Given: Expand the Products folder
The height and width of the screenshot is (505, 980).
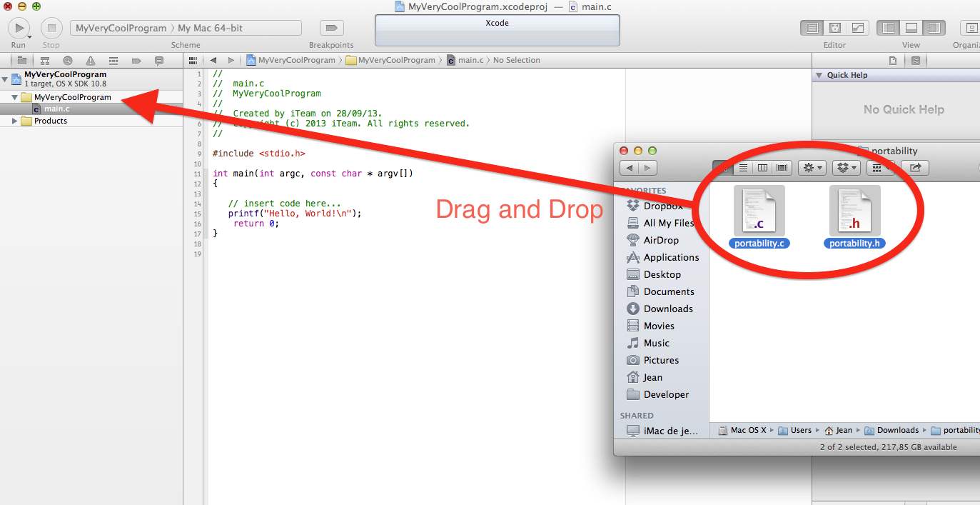Looking at the screenshot, I should point(14,121).
